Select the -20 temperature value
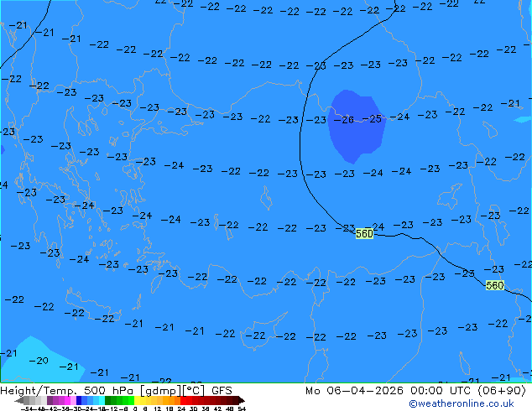 [39, 361]
